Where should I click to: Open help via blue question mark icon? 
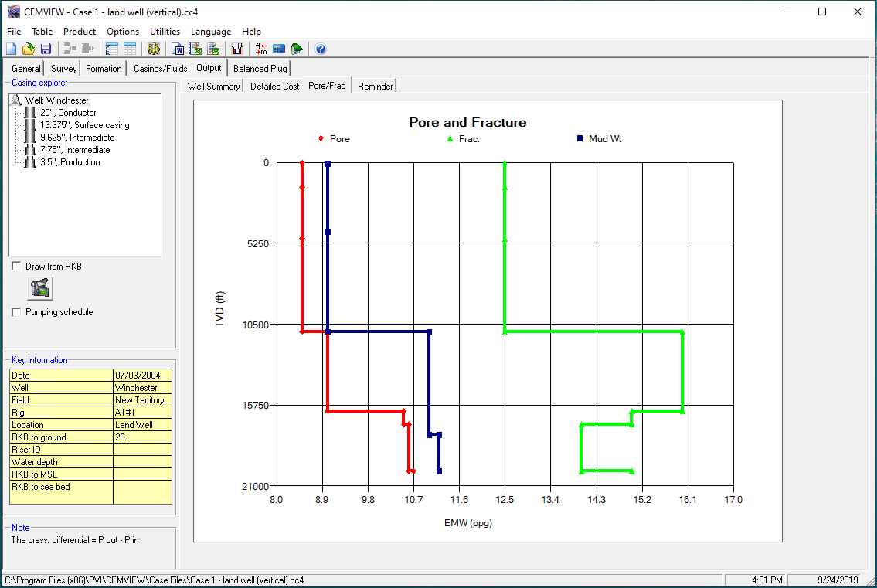pos(321,49)
